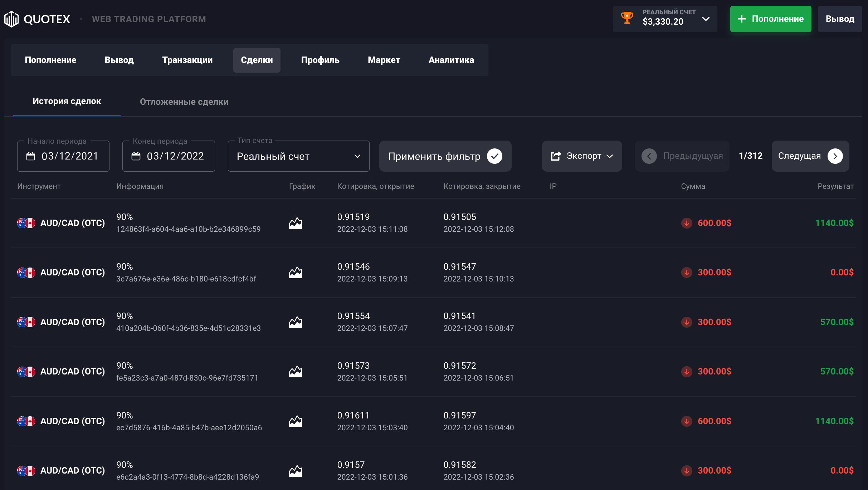Click trade ID 3c7a676e-e36e-486c-b180-e618cdfcf4bf
868x490 pixels.
click(x=186, y=279)
